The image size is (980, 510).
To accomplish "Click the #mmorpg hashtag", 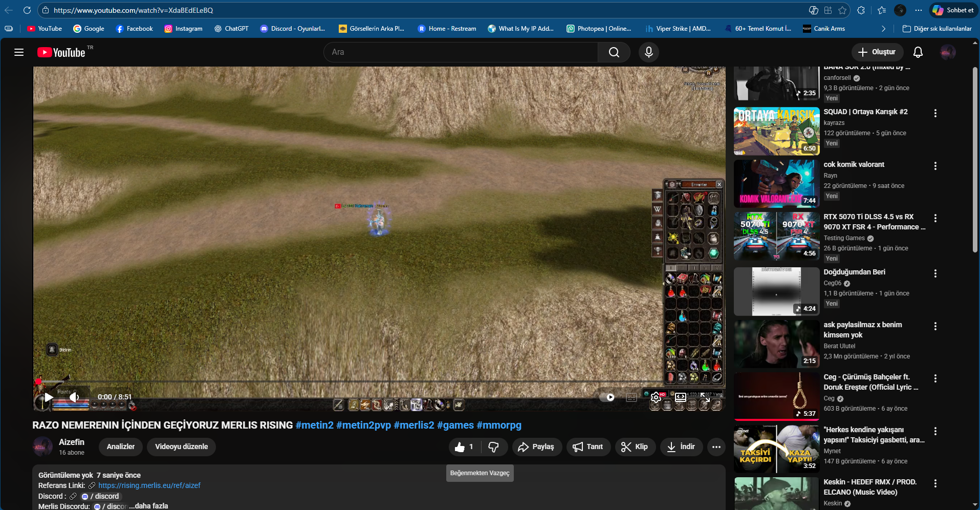I will click(499, 426).
